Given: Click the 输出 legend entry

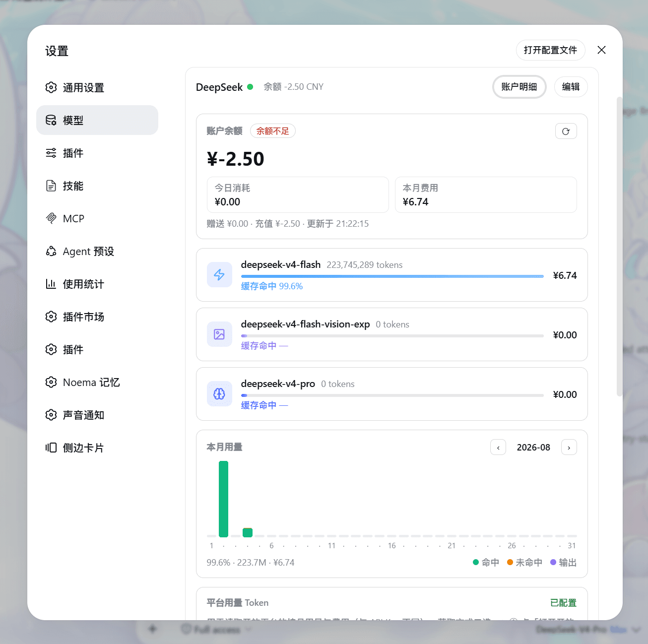Looking at the screenshot, I should [x=563, y=563].
